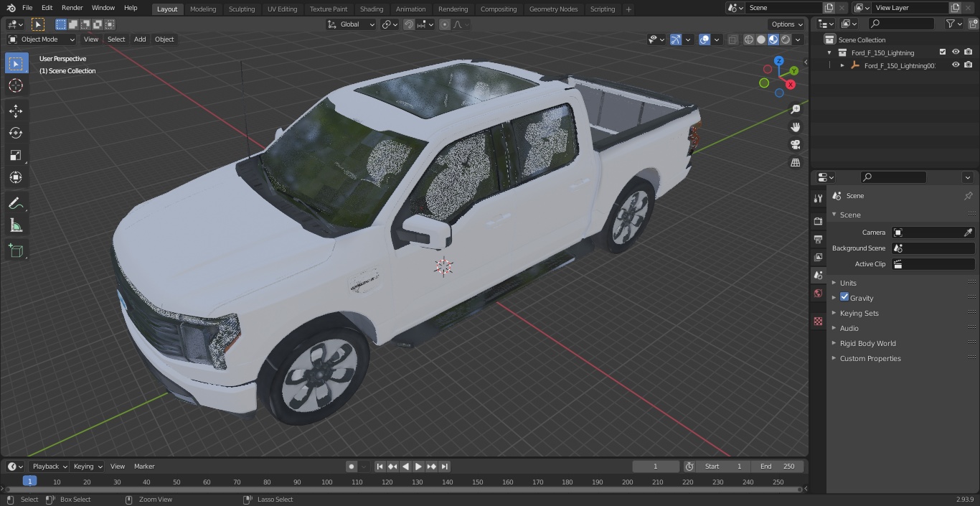The width and height of the screenshot is (980, 506).
Task: Open the Tool properties tab
Action: click(x=818, y=198)
